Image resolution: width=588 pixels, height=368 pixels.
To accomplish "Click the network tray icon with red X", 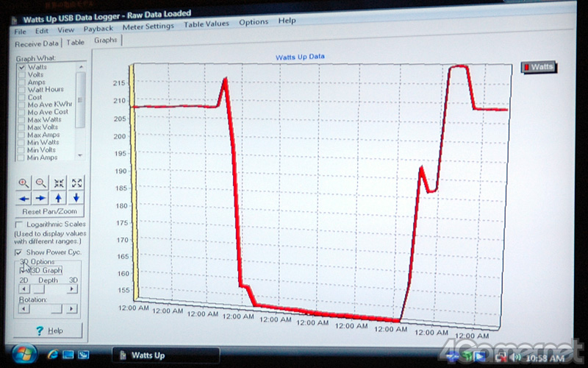I will coord(501,357).
